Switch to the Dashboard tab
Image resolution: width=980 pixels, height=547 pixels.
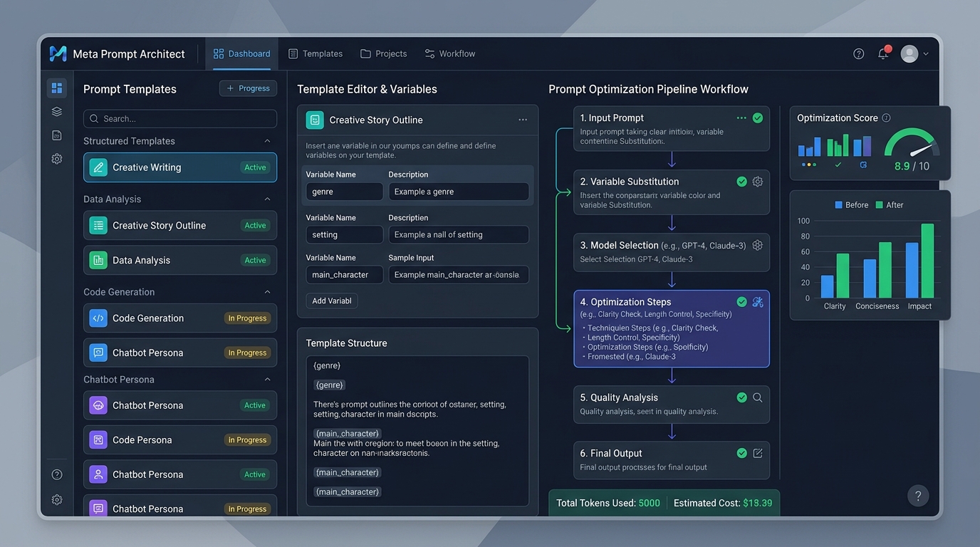pos(242,54)
